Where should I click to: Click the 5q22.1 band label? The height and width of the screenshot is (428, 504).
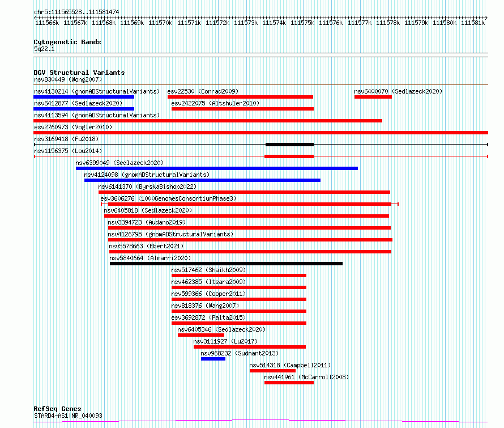click(x=44, y=49)
